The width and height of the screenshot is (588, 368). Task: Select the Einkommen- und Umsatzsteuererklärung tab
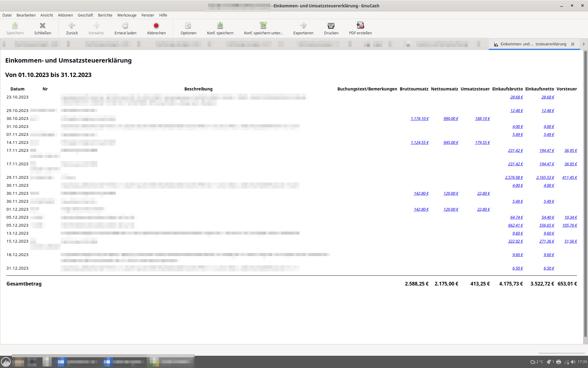coord(533,44)
